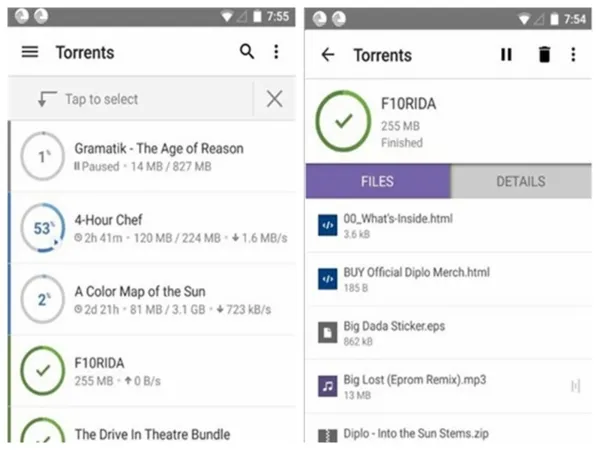
Task: Open Diplo - Into the Sun Stems.zip file
Action: point(449,429)
